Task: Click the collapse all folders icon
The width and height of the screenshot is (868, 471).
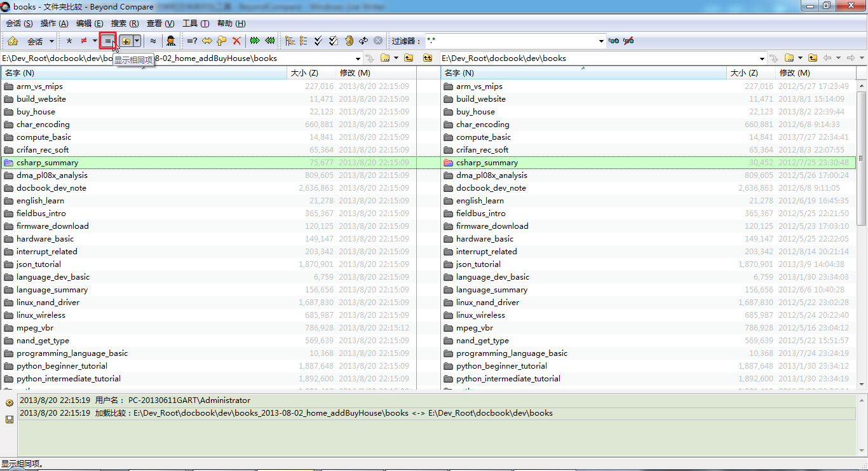Action: (304, 41)
